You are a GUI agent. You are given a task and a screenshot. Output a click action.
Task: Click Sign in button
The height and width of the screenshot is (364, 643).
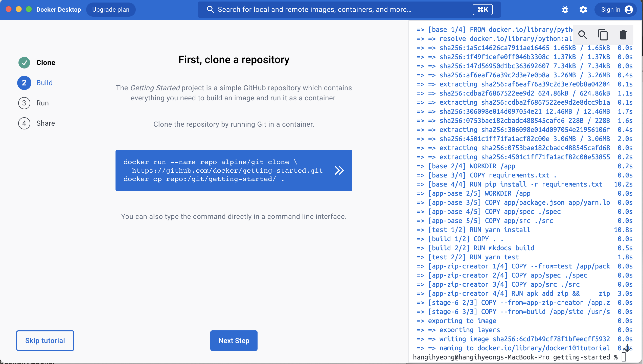610,10
